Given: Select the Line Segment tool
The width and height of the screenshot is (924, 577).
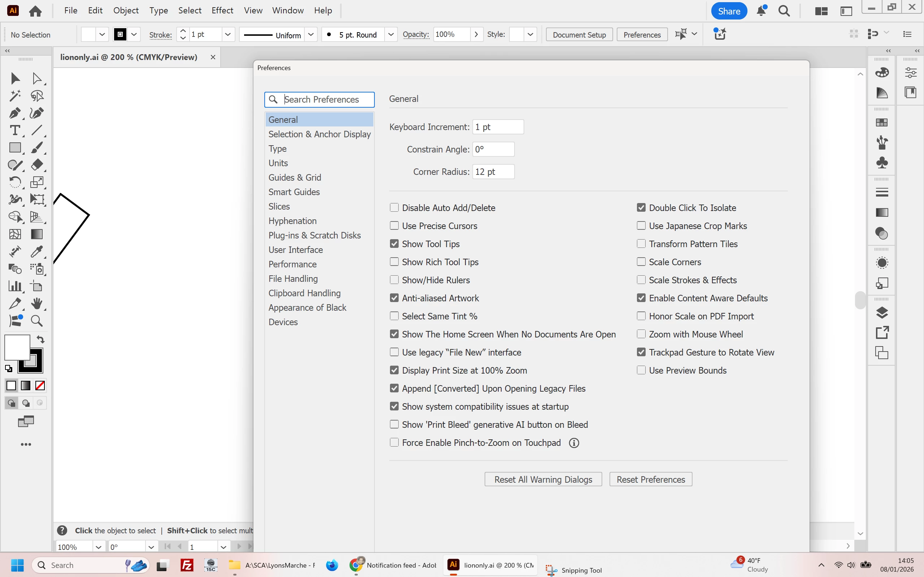Looking at the screenshot, I should 36,130.
